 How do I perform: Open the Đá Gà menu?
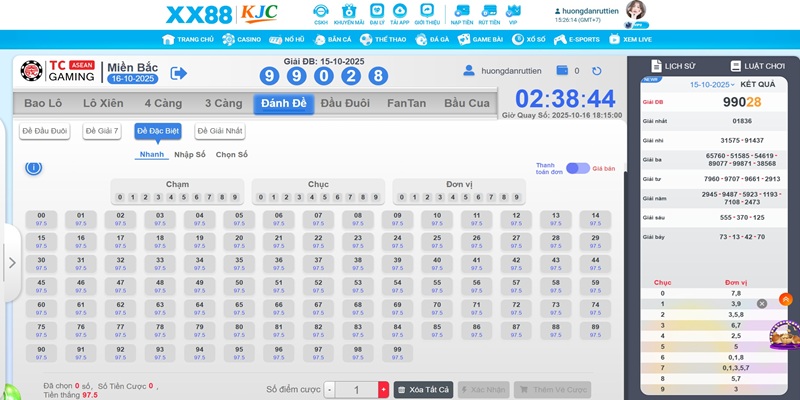[432, 39]
